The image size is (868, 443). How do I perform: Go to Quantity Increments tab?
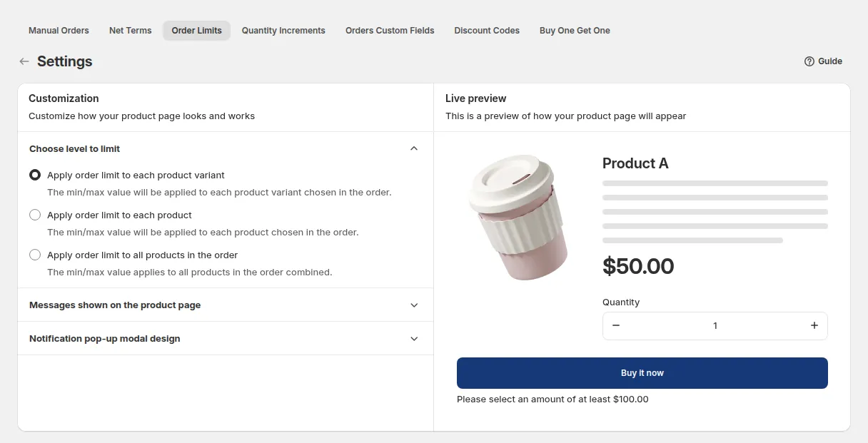click(283, 31)
